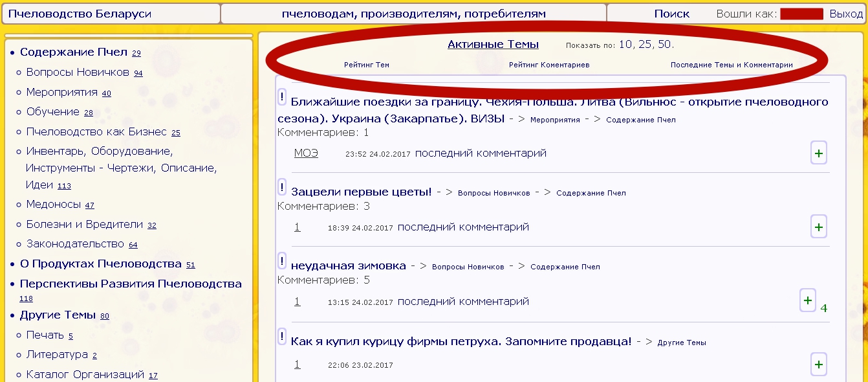Open user 'МОЭ' profile link
This screenshot has width=868, height=382.
tap(306, 153)
